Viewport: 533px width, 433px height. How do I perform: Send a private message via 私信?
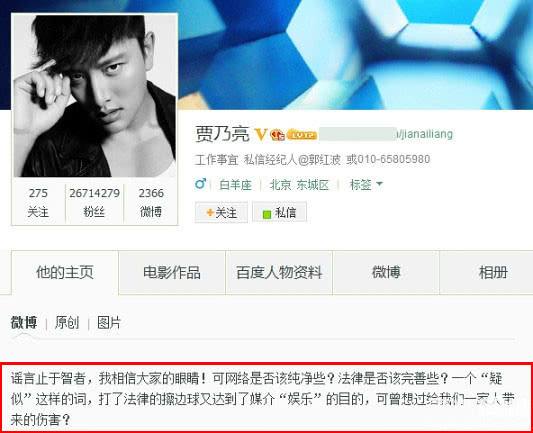pyautogui.click(x=279, y=212)
